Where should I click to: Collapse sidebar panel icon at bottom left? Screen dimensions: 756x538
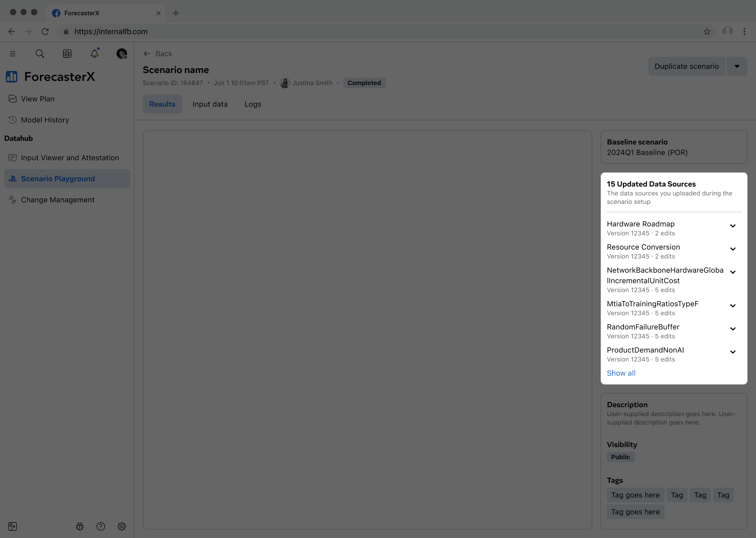point(13,526)
